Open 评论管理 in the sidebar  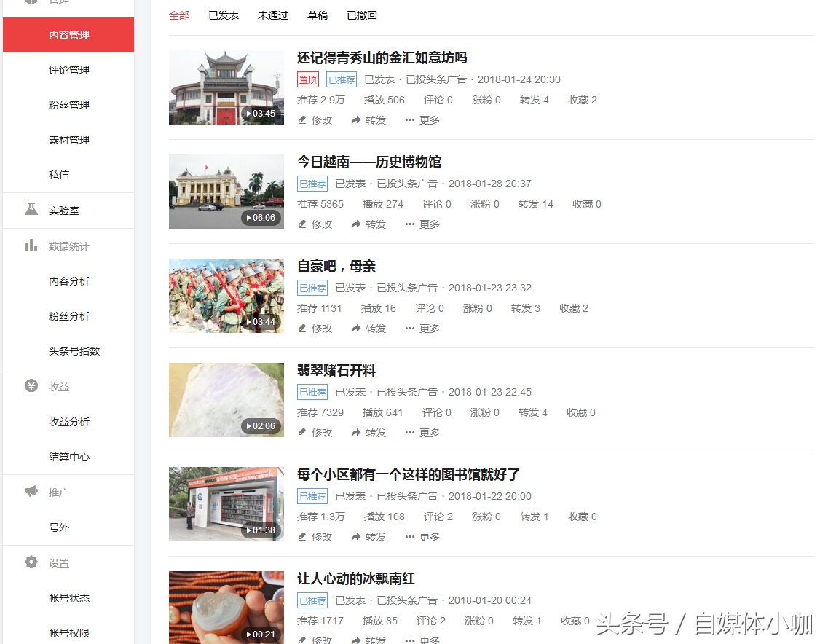(68, 70)
